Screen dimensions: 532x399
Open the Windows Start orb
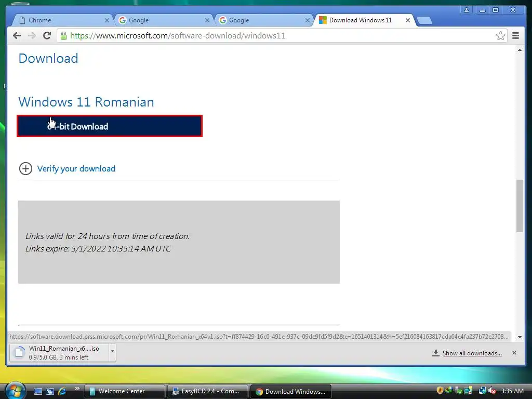click(15, 391)
